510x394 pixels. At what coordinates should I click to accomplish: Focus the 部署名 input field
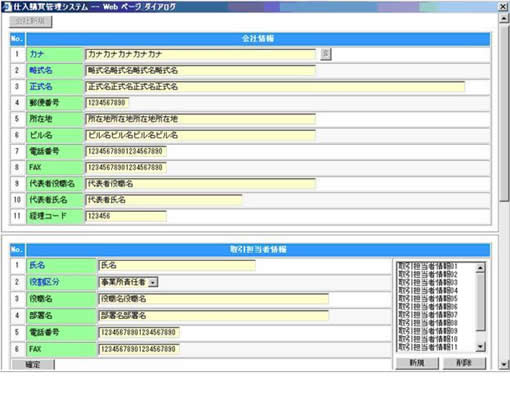[213, 315]
